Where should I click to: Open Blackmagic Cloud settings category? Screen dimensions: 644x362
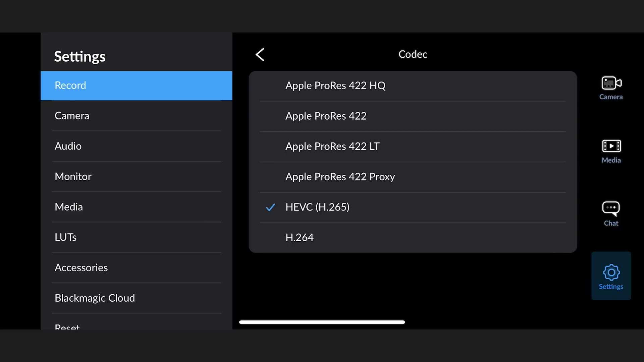tap(136, 298)
